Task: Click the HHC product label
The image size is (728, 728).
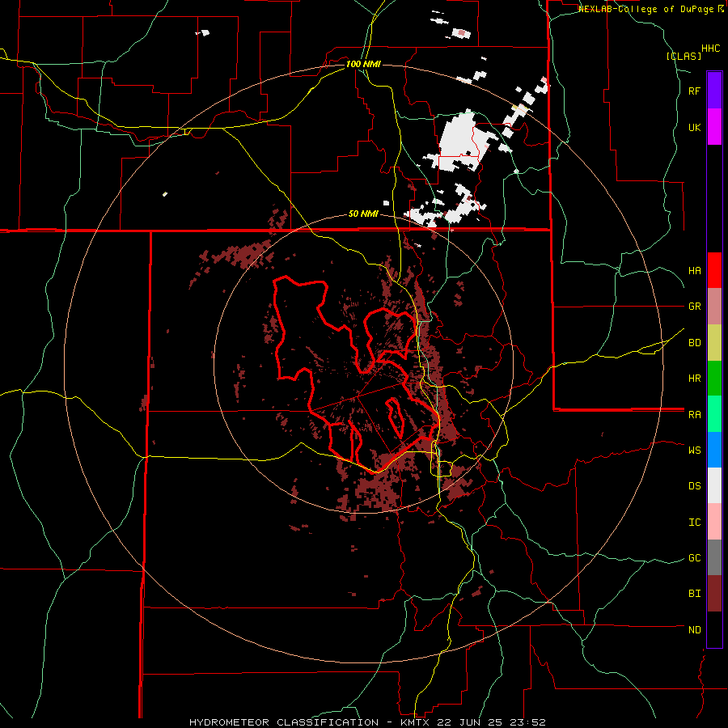Action: 711,49
